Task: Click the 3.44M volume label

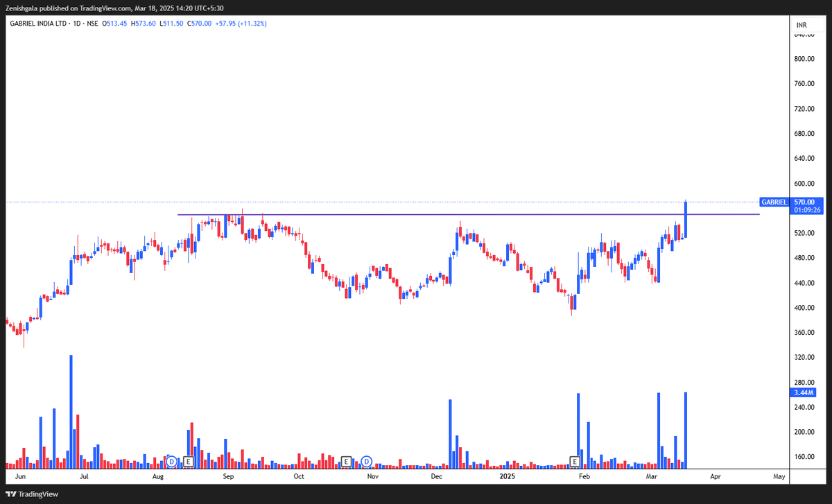Action: pos(803,393)
